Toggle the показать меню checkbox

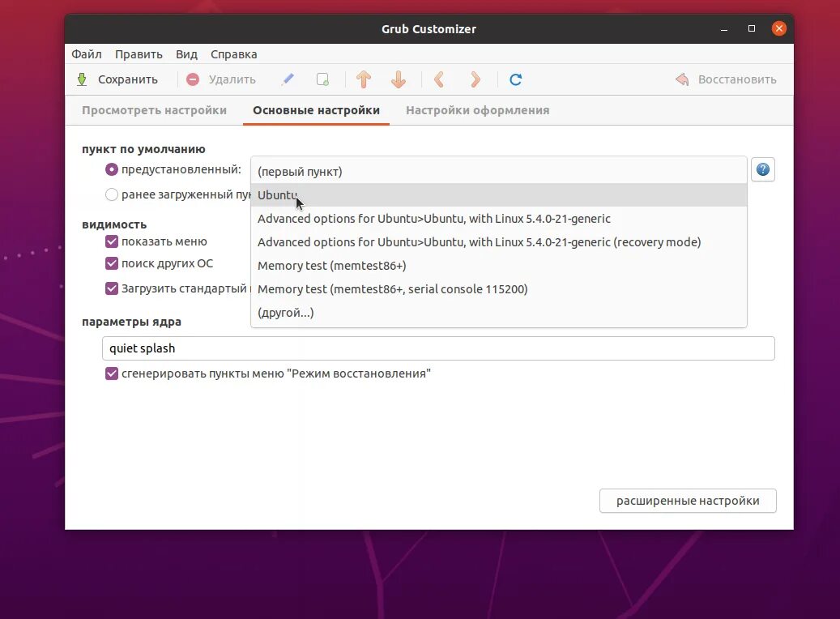tap(112, 241)
